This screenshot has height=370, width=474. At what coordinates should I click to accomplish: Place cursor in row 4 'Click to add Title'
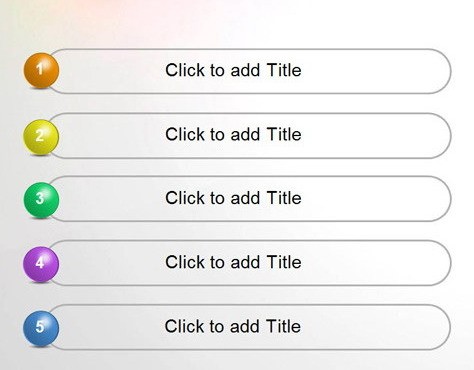233,262
